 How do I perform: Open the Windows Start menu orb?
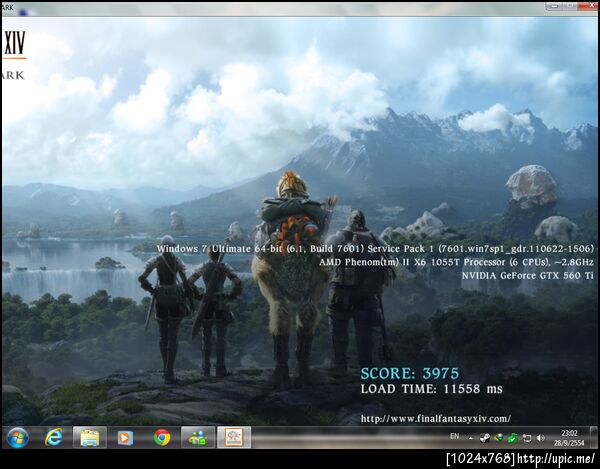tap(17, 438)
